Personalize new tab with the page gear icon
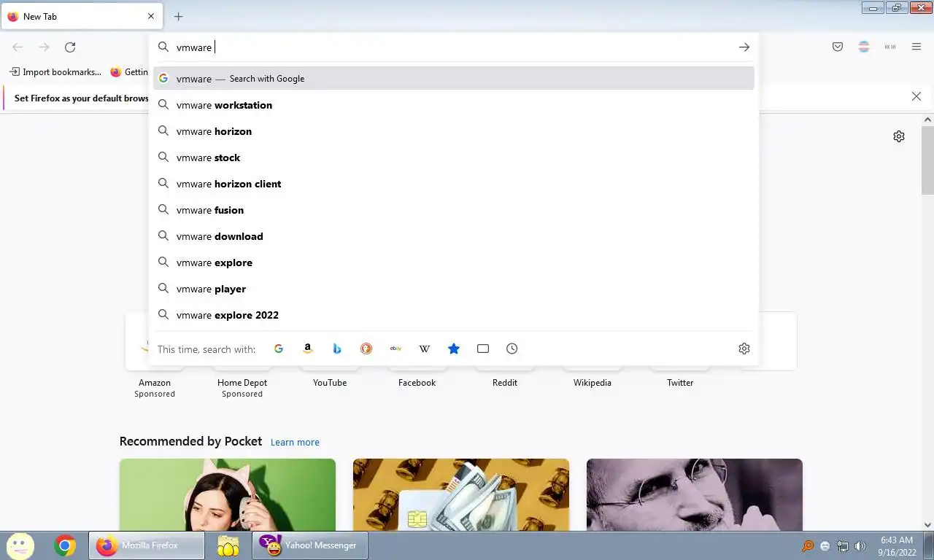Viewport: 934px width, 560px height. [899, 136]
